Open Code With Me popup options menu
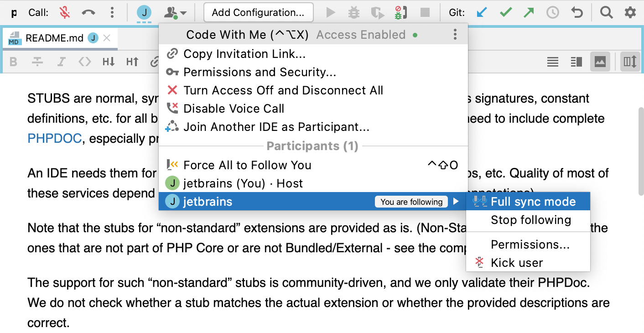644x333 pixels. pos(455,35)
